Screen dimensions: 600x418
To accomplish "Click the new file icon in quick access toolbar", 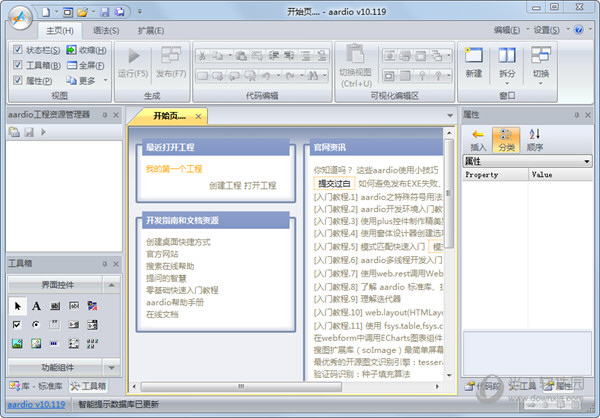I will pyautogui.click(x=46, y=12).
